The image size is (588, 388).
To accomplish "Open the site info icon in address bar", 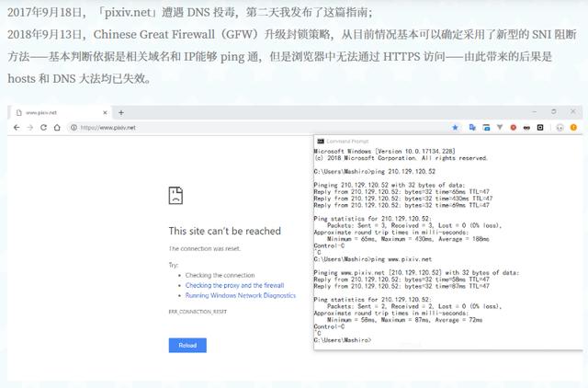I will pyautogui.click(x=73, y=128).
